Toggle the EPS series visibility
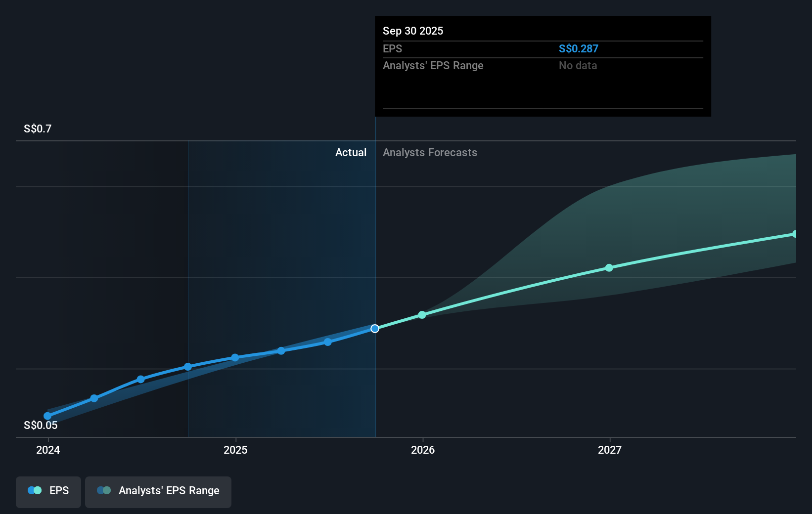The image size is (812, 514). coord(48,491)
